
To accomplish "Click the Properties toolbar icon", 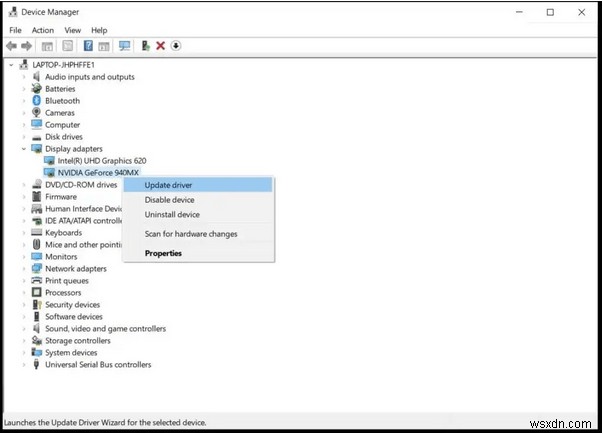I will pos(68,46).
